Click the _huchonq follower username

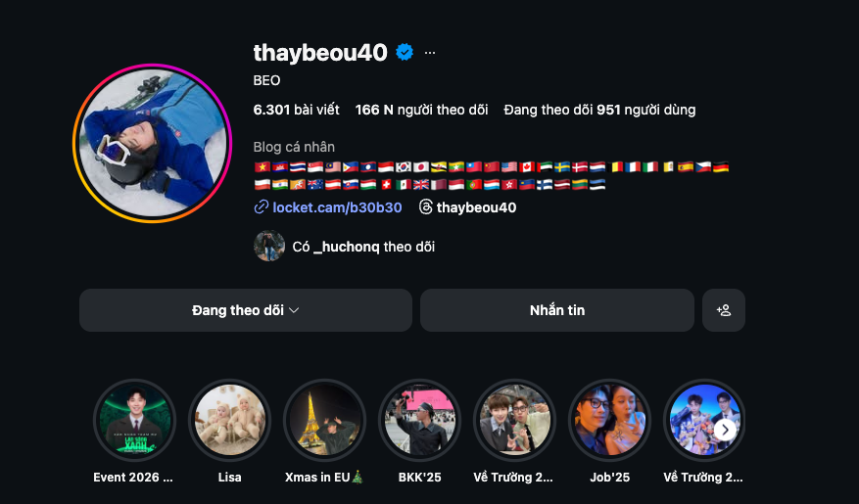[x=346, y=247]
